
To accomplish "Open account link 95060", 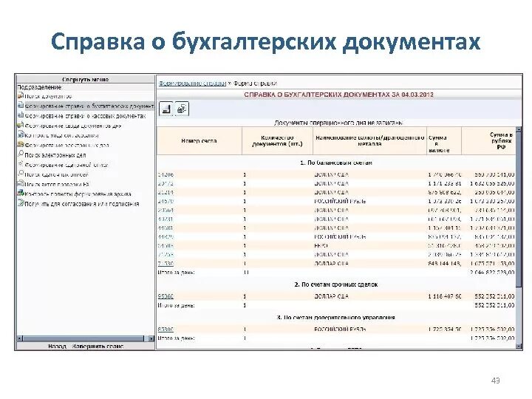I will click(166, 296).
